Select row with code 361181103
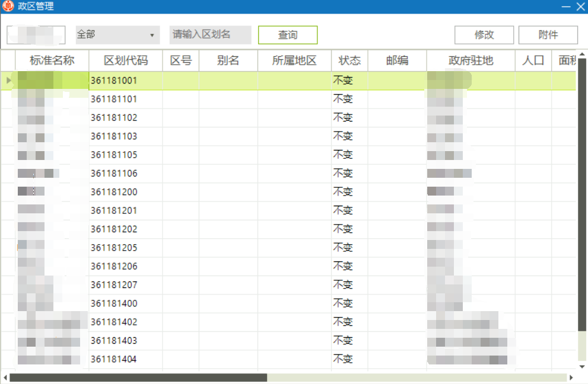This screenshot has height=384, width=588. point(114,136)
